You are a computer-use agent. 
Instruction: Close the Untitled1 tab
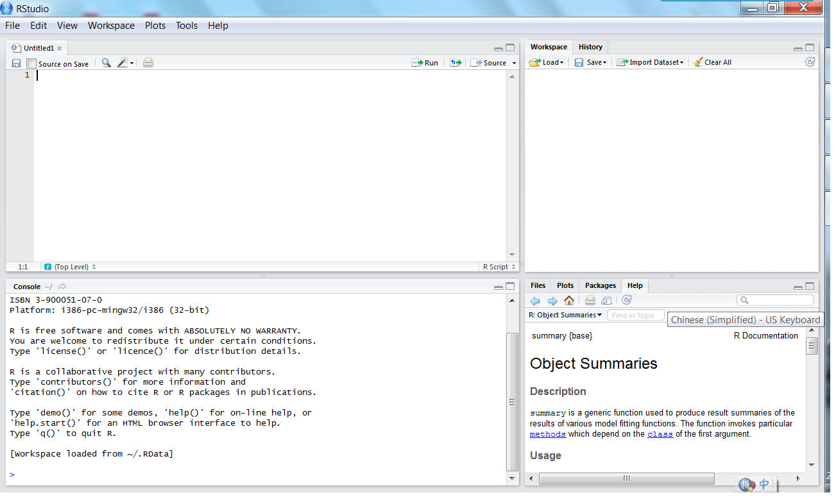coord(60,48)
